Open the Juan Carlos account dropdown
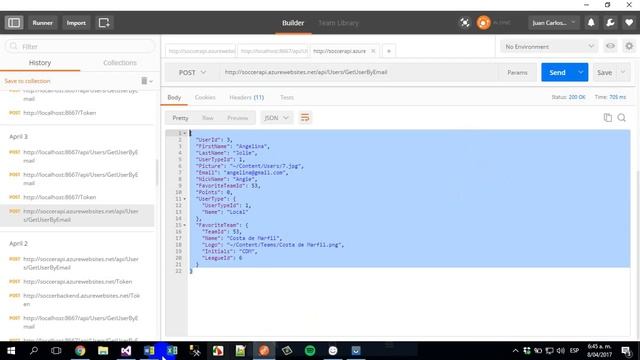 tap(553, 23)
